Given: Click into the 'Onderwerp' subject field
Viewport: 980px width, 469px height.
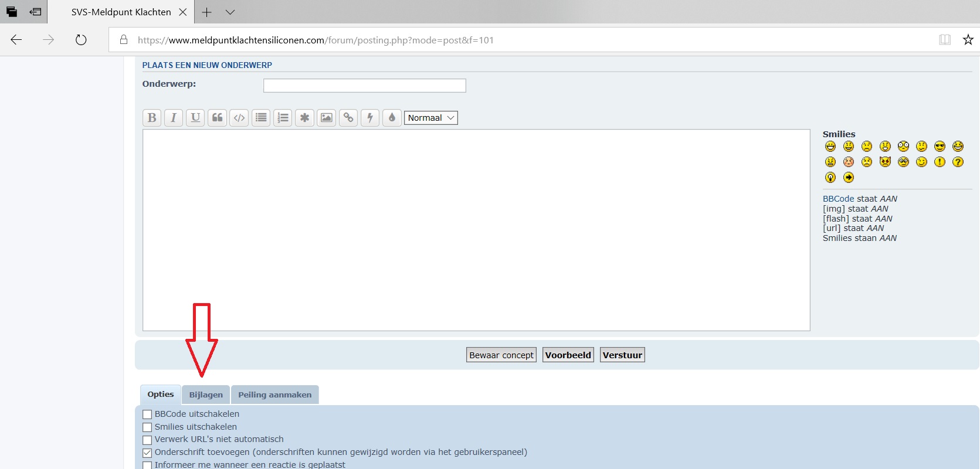Looking at the screenshot, I should pos(364,86).
